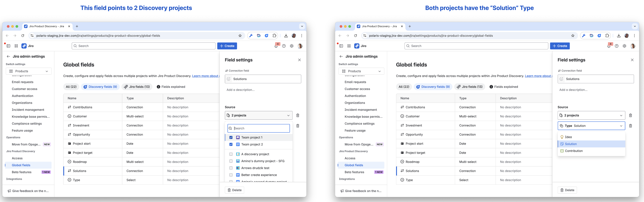Image resolution: width=644 pixels, height=202 pixels.
Task: Click the user avatar in right window's Jira header
Action: 633,46
